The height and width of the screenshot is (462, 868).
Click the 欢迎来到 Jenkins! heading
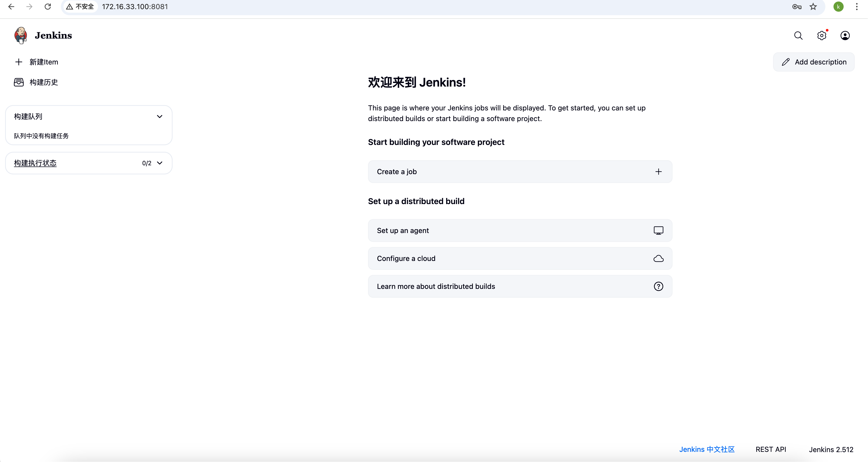pyautogui.click(x=417, y=82)
